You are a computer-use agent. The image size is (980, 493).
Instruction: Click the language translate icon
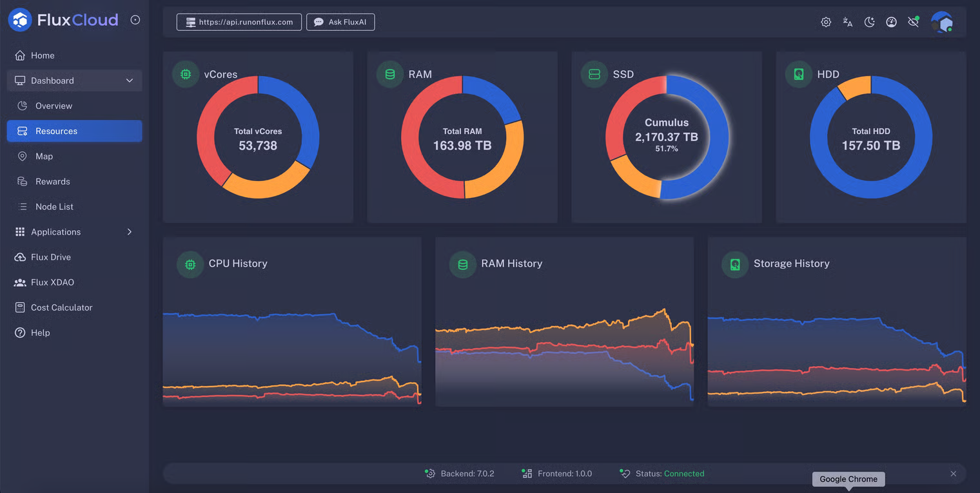[x=848, y=22]
